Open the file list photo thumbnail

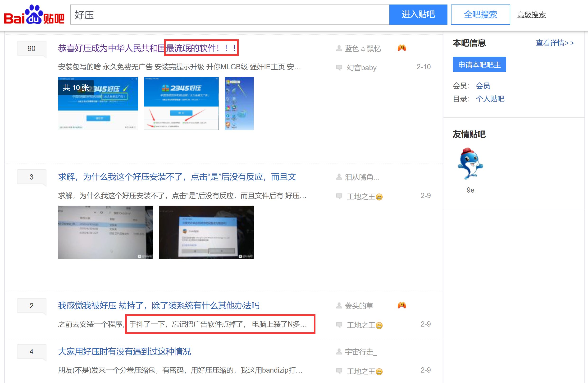(105, 232)
